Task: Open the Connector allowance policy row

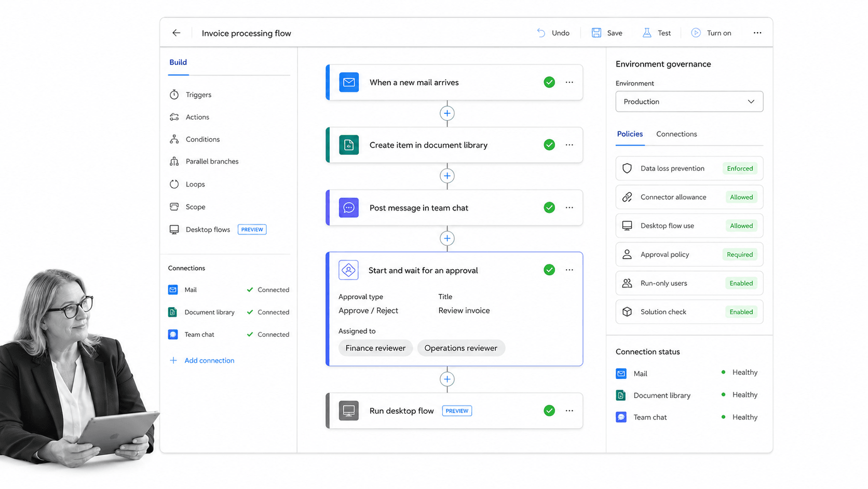Action: (689, 197)
